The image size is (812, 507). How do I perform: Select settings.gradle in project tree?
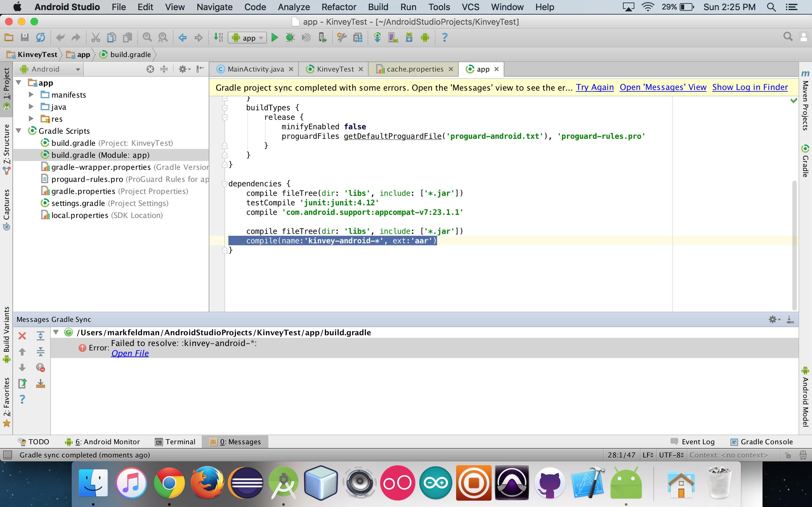pos(78,203)
